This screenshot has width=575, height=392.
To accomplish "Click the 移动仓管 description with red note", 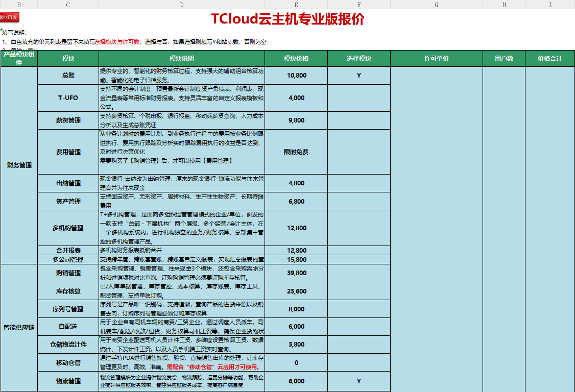I will pyautogui.click(x=182, y=363).
